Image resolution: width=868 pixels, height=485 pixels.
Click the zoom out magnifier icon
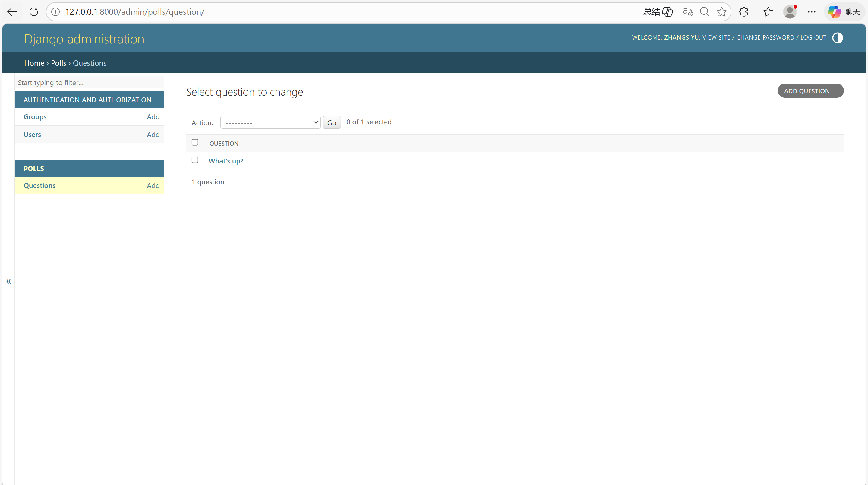(x=704, y=12)
